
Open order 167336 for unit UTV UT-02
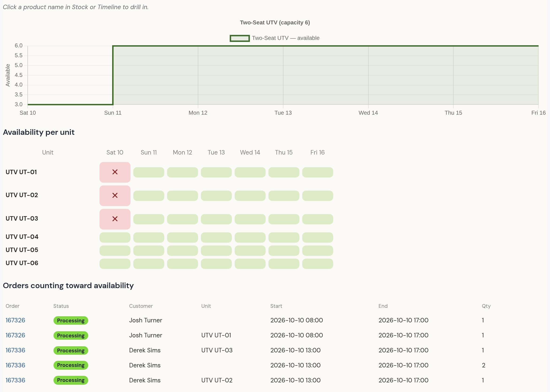[15, 380]
